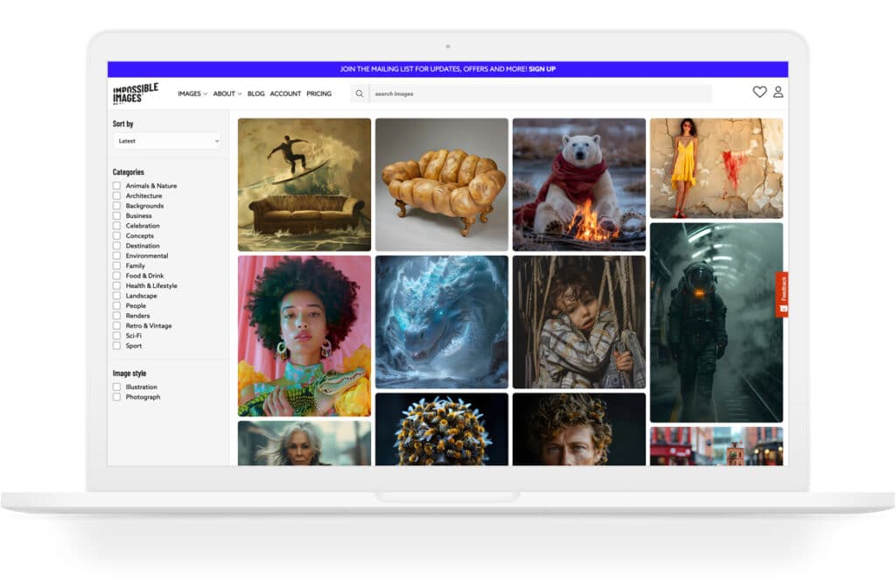Screen dimensions: 896x588
Task: Click the magnifying glass search icon
Action: pos(359,94)
